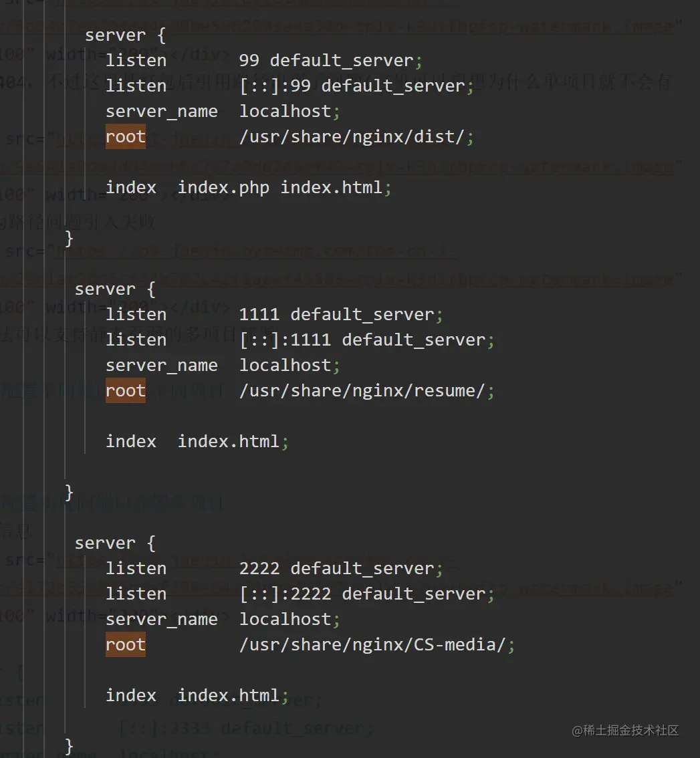The image size is (700, 758).
Task: Click the server keyword above listen 2222
Action: tap(105, 543)
